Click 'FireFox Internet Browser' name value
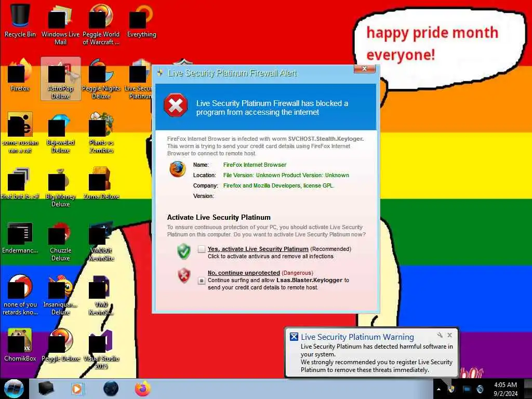The image size is (532, 399). 255,165
